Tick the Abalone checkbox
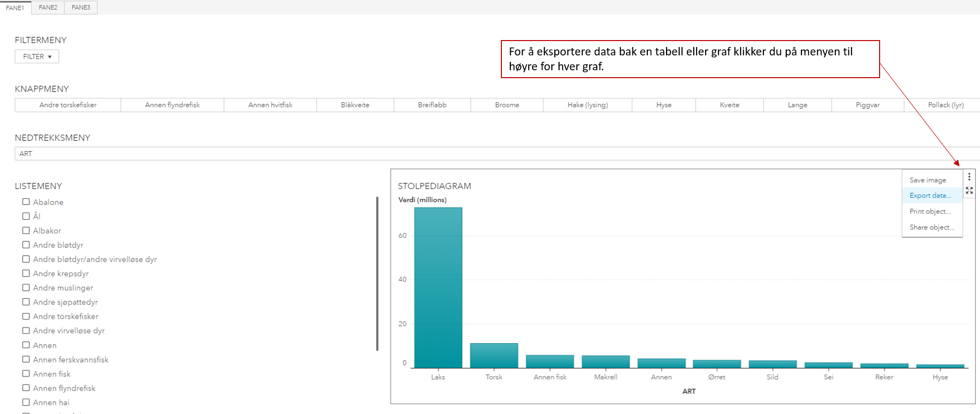Screen dimensions: 980x414 (26, 202)
